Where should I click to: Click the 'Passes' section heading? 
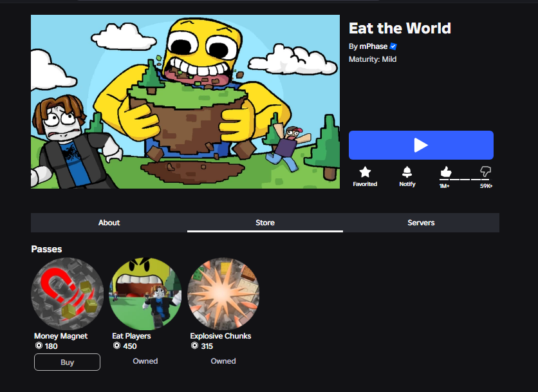pos(46,249)
